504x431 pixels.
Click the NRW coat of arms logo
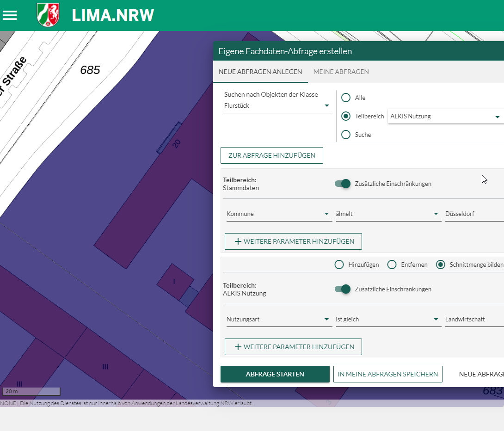click(x=48, y=15)
